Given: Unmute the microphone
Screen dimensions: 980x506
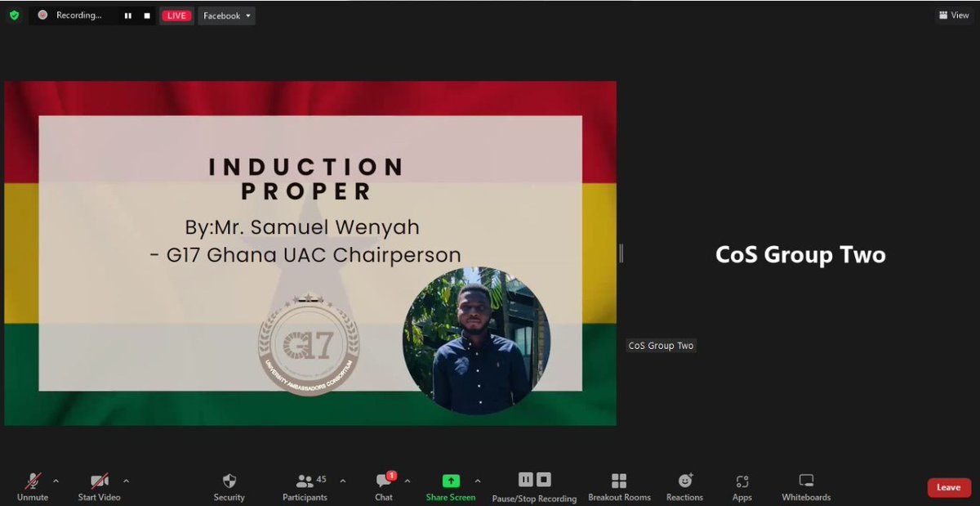Looking at the screenshot, I should click(33, 487).
